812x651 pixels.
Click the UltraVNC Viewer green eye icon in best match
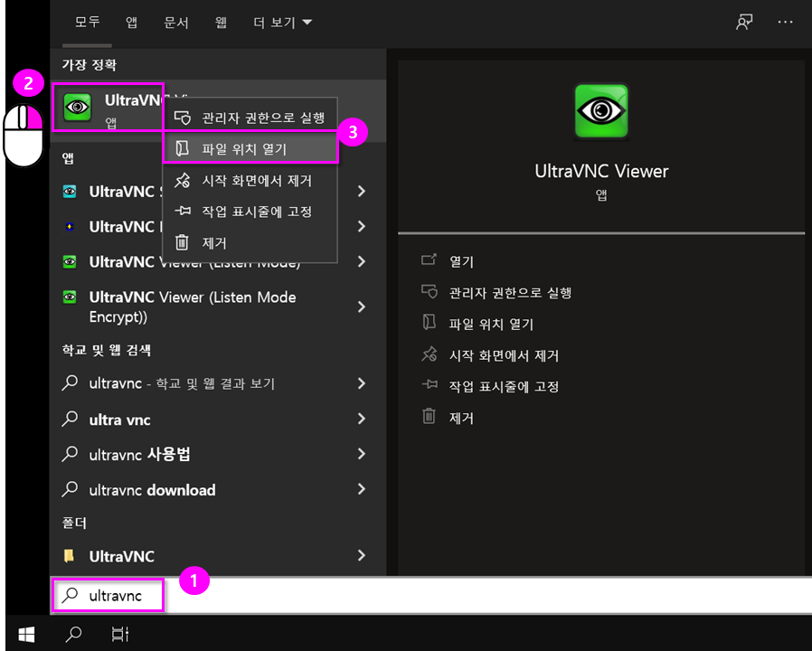(x=77, y=107)
